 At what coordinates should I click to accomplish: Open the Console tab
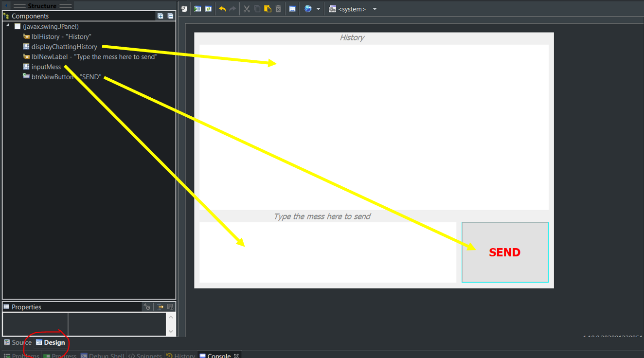(x=218, y=356)
